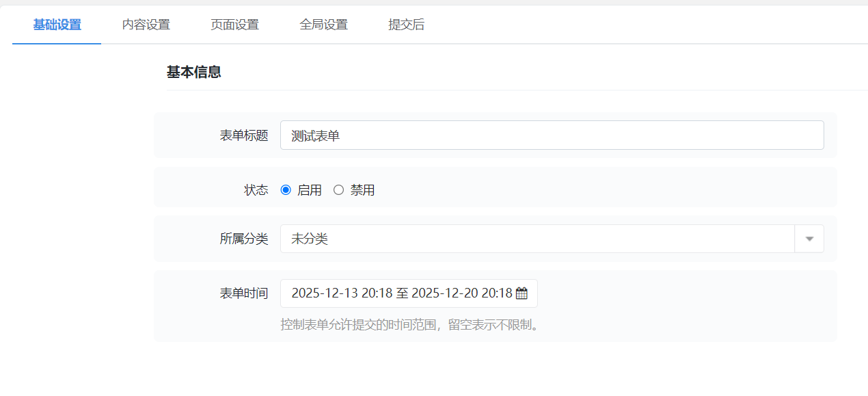Open the calendar icon in 表单时间 field
Screen dimensions: 868x396
[521, 293]
